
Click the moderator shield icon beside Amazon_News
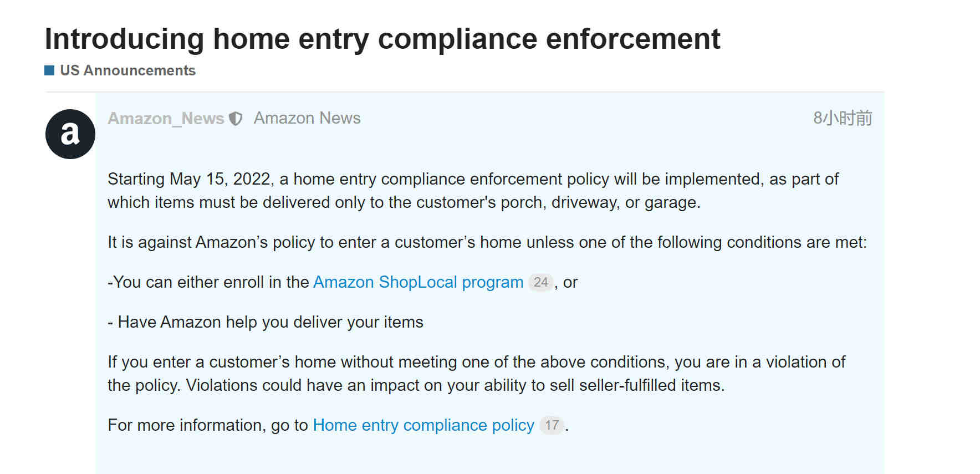[x=236, y=119]
